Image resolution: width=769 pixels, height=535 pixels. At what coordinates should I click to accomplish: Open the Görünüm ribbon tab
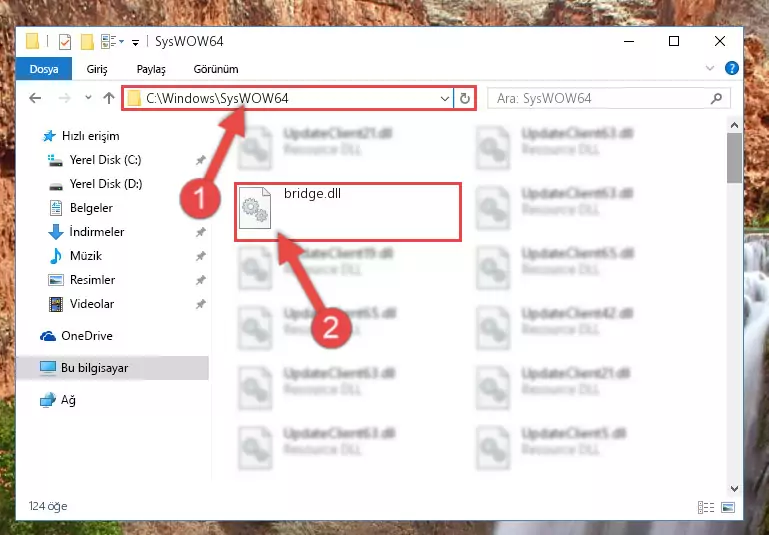point(216,69)
